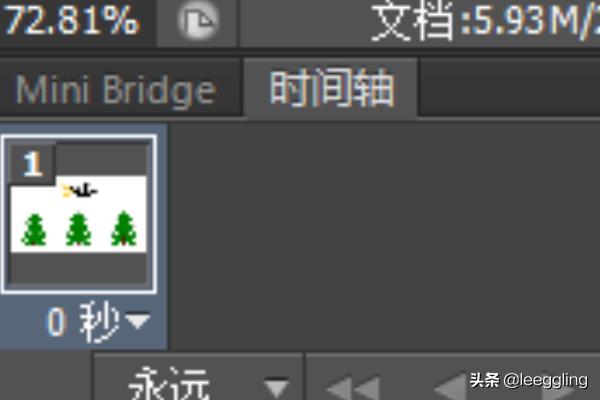Step back to previous frame
Screen dimensions: 600x400
(x=452, y=387)
